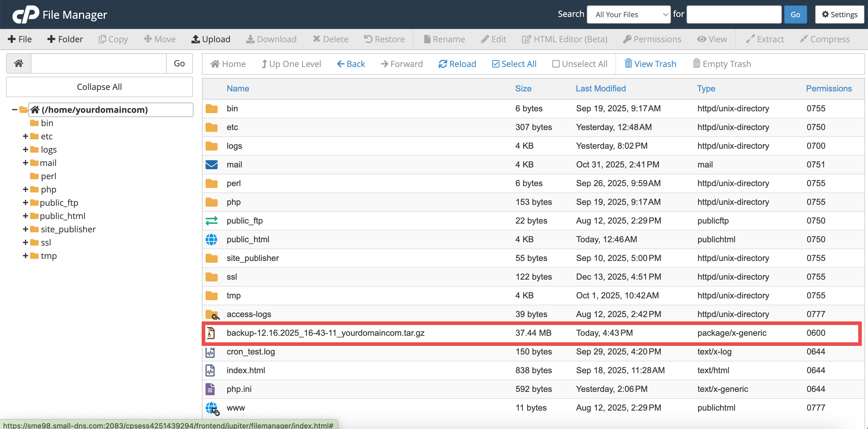Click the Reload icon button
This screenshot has width=868, height=429.
coord(442,64)
